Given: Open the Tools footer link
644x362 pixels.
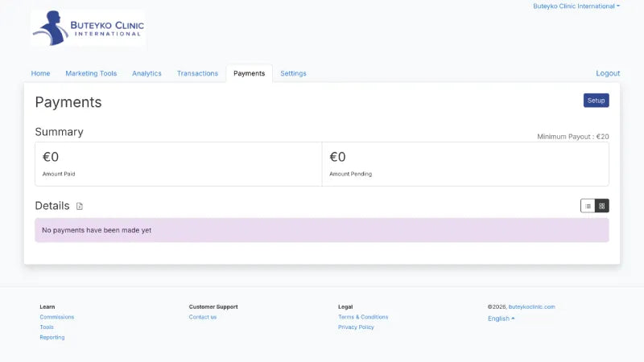Looking at the screenshot, I should tap(47, 327).
